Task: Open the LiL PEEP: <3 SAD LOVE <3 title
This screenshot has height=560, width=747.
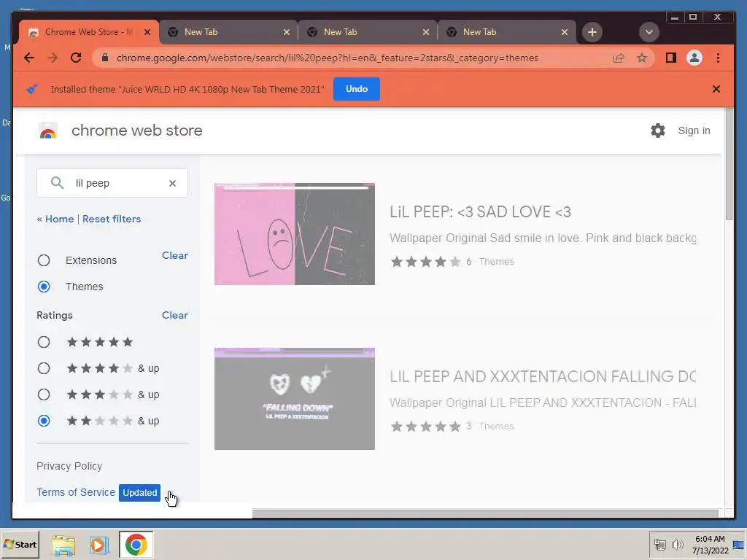Action: 480,212
